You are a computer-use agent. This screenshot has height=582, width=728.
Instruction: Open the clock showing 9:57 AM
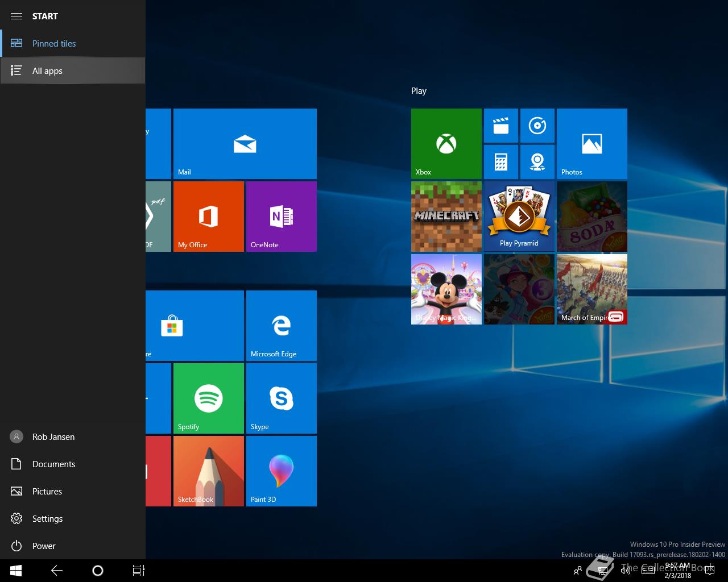pyautogui.click(x=678, y=571)
